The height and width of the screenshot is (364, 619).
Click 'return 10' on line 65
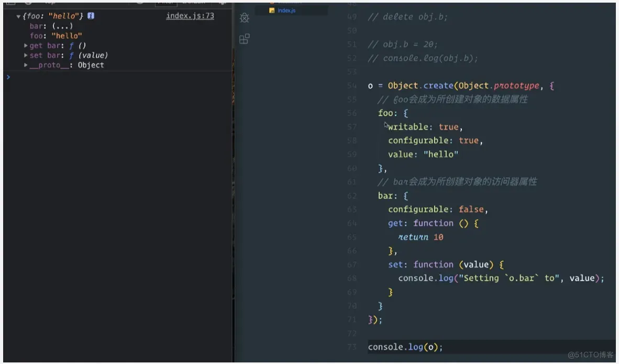pos(421,237)
